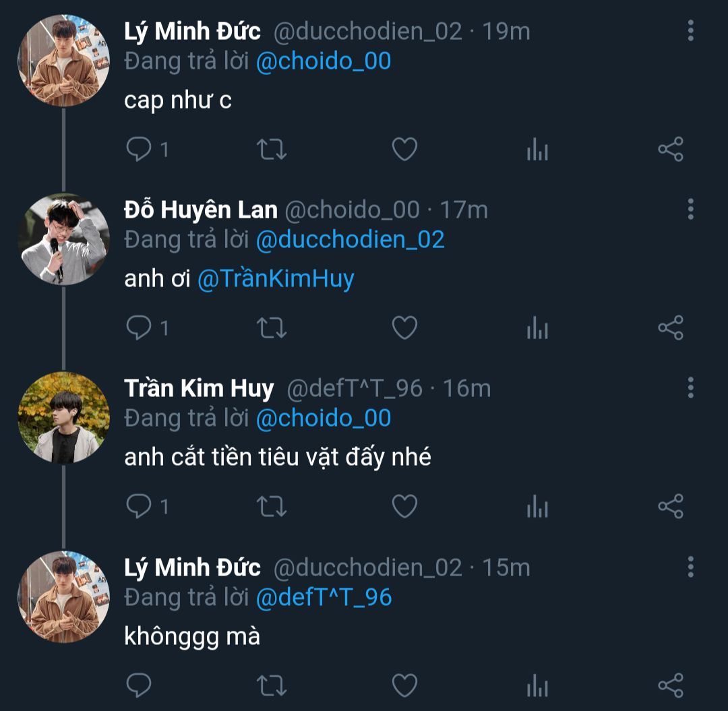
Task: Like the "anh cắt tiền tiêu vặt" tweet
Action: 404,506
